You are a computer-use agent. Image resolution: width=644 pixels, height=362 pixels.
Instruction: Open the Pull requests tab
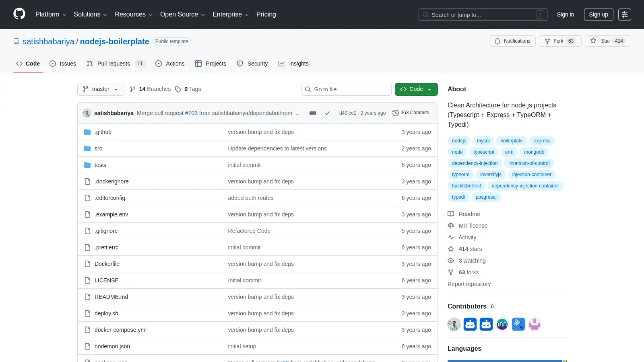116,64
